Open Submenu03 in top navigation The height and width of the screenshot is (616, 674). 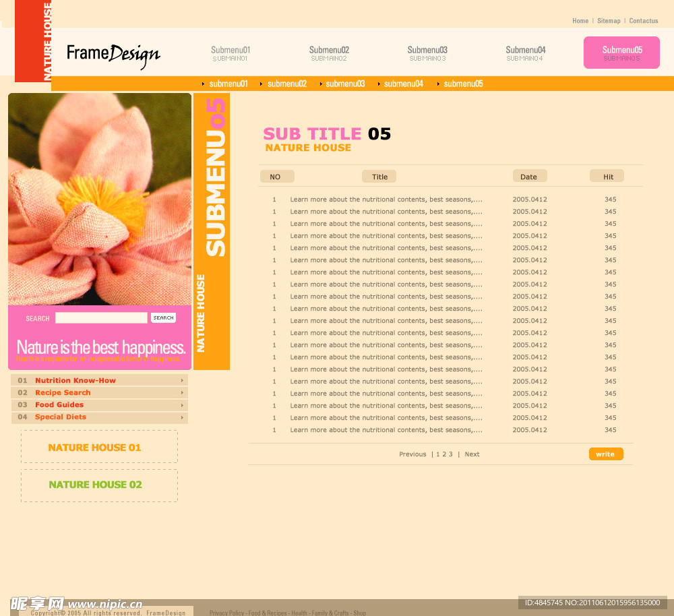tap(427, 53)
